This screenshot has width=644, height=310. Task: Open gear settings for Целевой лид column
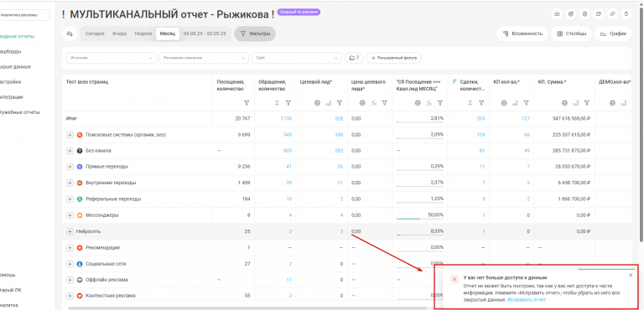[317, 103]
